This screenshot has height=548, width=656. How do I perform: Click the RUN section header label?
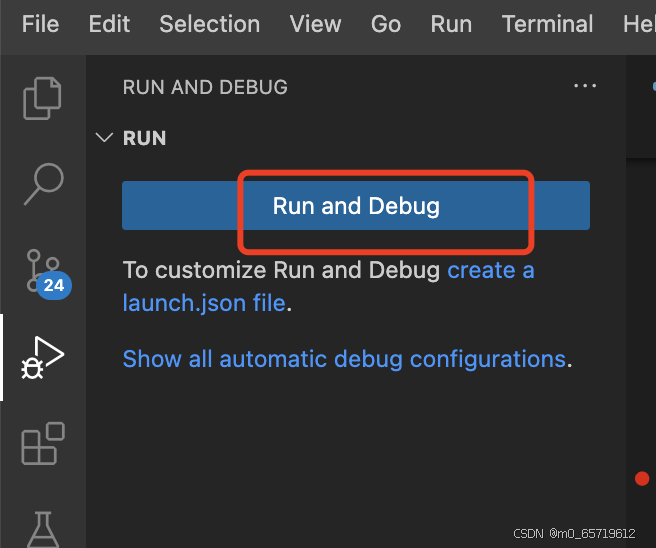click(x=144, y=138)
